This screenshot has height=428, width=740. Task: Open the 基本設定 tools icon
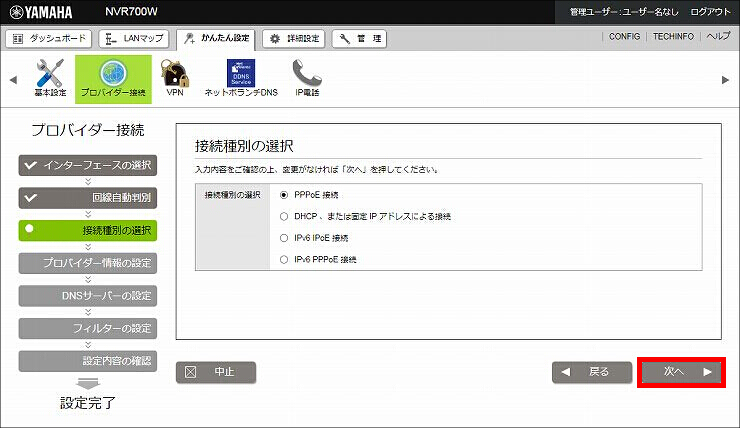(x=50, y=78)
